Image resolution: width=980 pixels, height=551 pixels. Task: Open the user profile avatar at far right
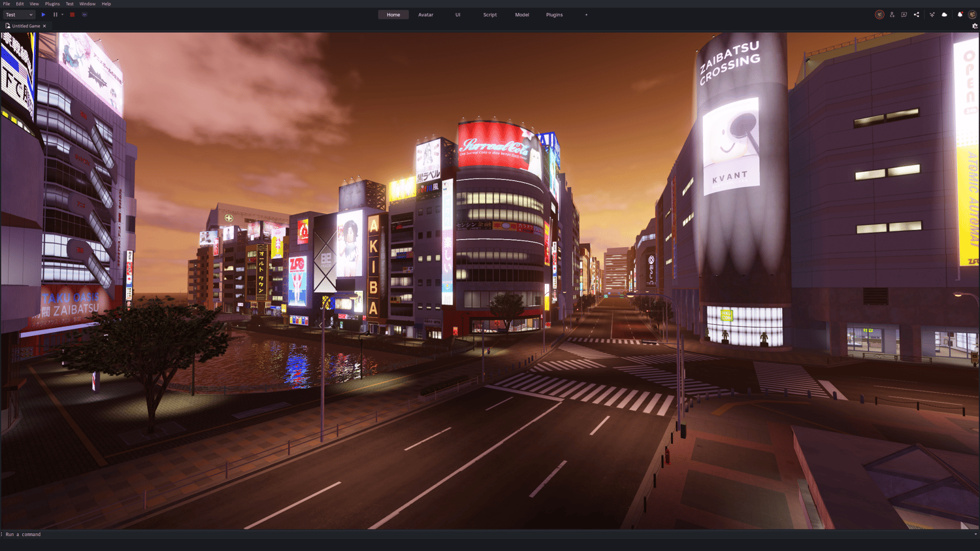coord(972,14)
